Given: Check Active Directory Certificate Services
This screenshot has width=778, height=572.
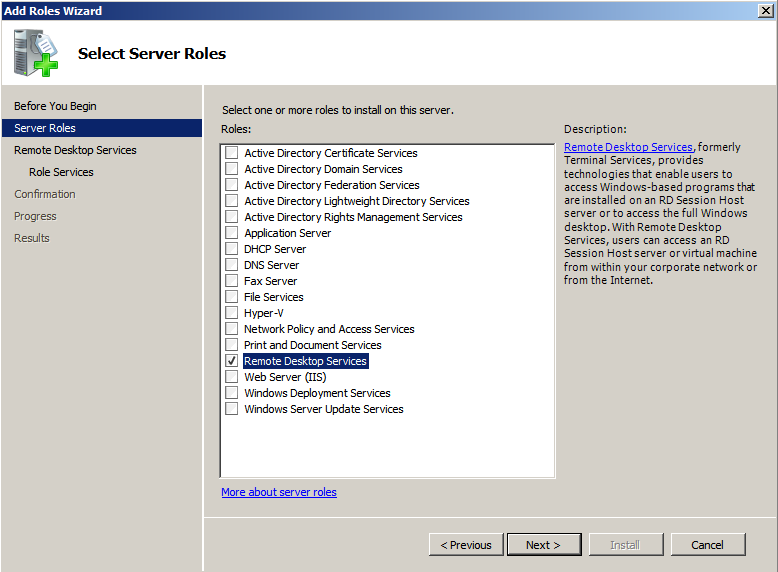Looking at the screenshot, I should [x=231, y=153].
